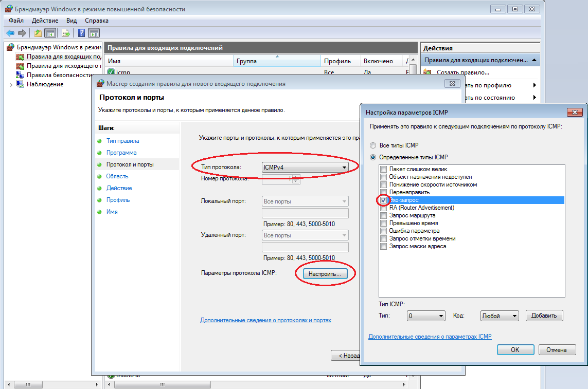The width and height of the screenshot is (588, 389).
Task: Click the Локальный порт text field
Action: pos(305,213)
